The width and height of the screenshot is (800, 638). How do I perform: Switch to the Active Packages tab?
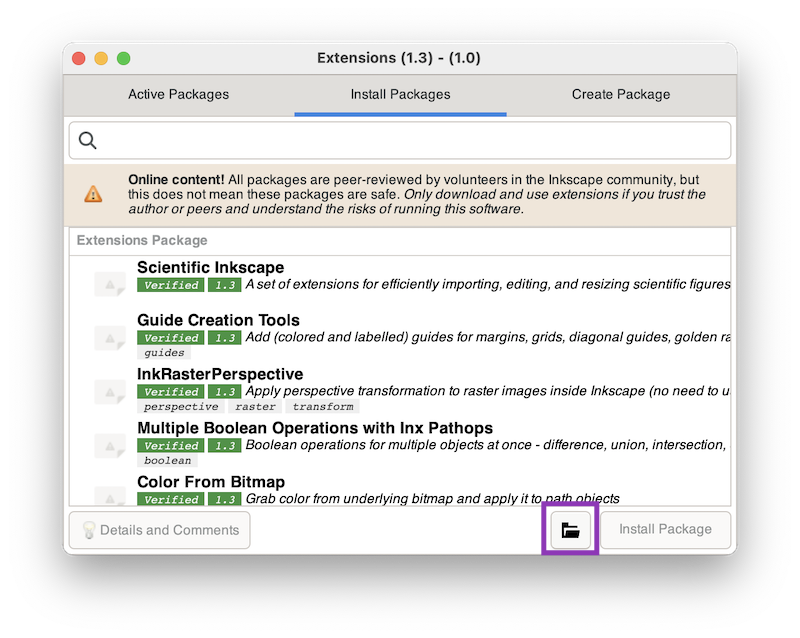point(178,95)
